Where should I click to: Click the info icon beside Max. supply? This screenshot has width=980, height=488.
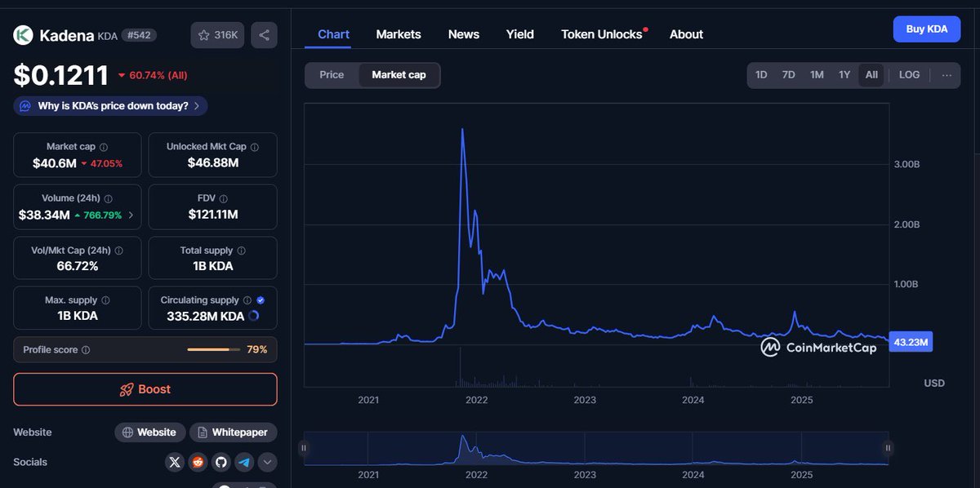tap(105, 300)
